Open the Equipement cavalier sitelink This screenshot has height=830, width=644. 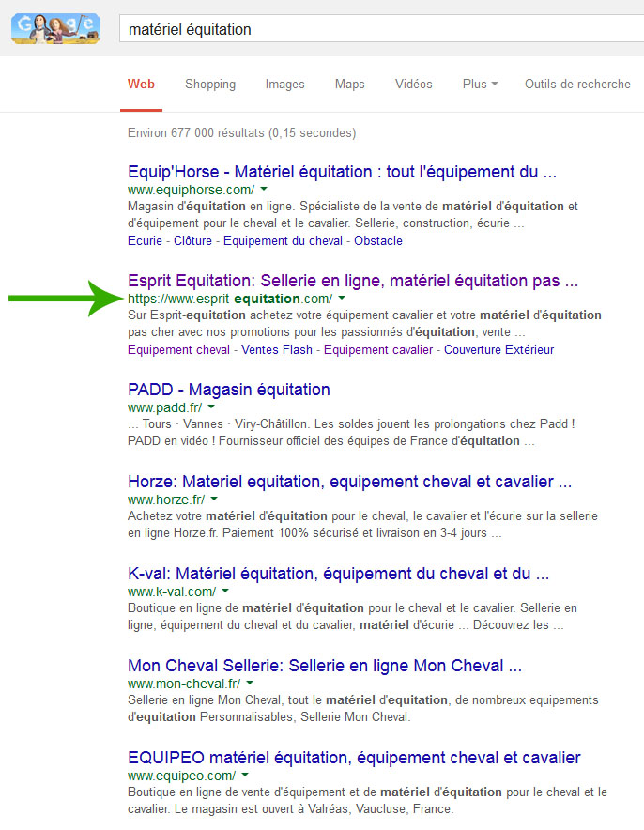click(x=378, y=350)
